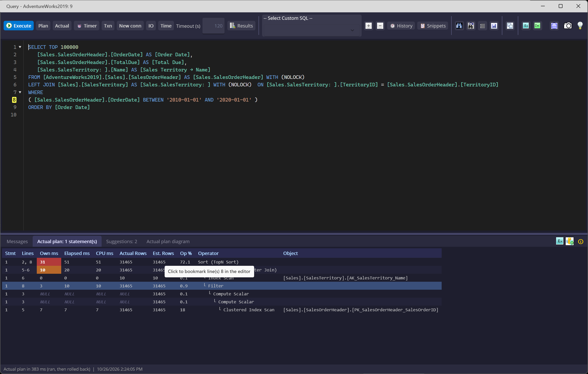Collapse the SELECT block fold arrow at line 1
This screenshot has width=588, height=374.
20,47
